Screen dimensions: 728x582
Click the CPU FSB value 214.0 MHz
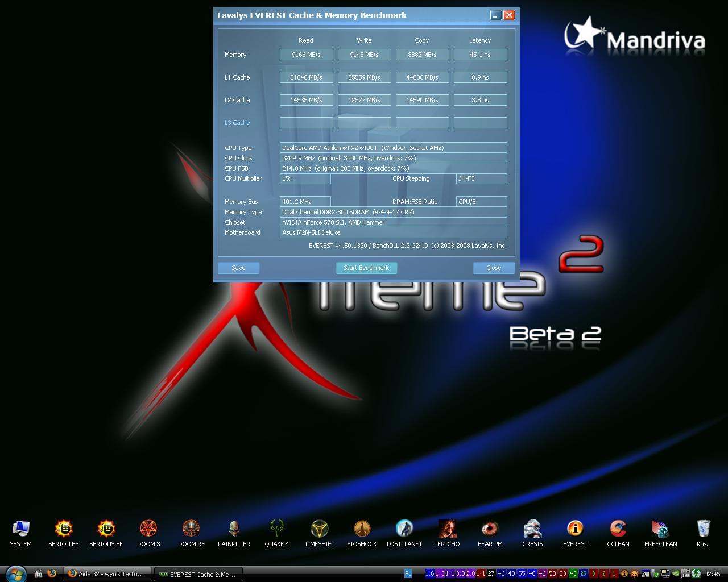[393, 168]
